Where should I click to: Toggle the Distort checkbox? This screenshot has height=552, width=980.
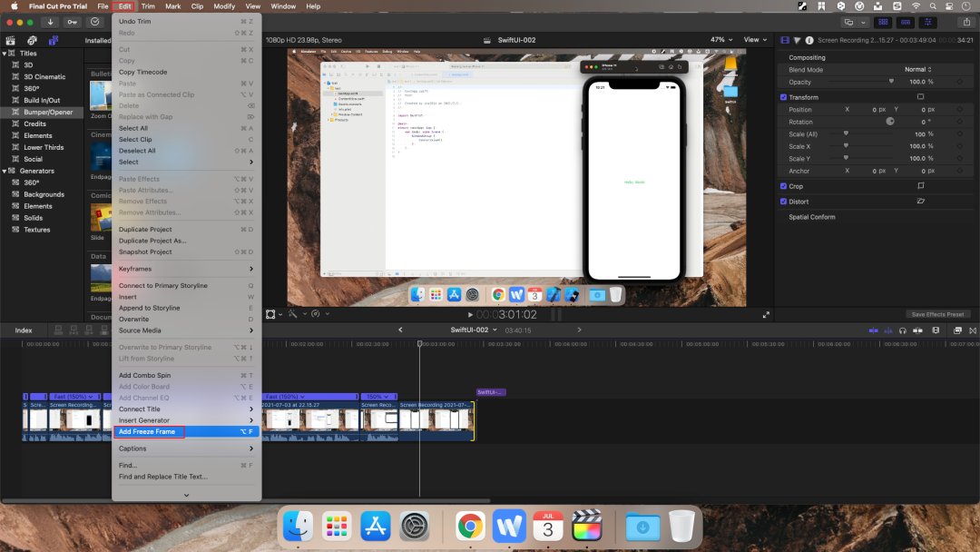[x=784, y=202]
